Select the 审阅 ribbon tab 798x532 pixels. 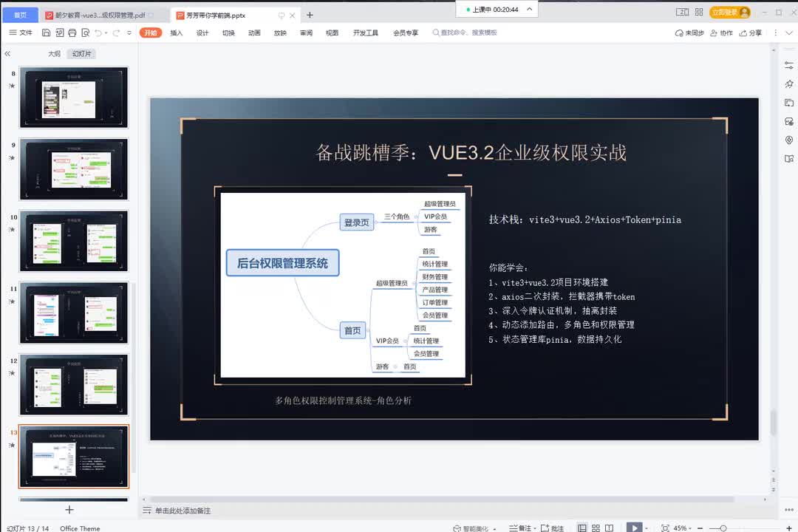click(306, 33)
